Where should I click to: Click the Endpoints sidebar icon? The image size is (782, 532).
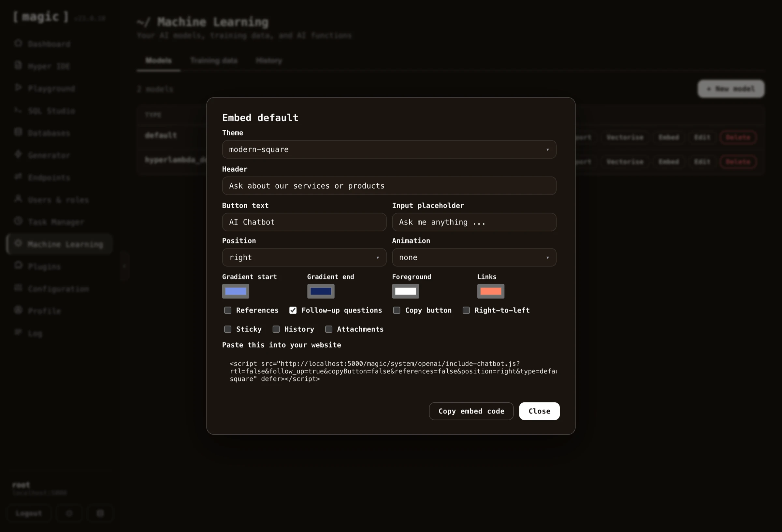point(18,177)
